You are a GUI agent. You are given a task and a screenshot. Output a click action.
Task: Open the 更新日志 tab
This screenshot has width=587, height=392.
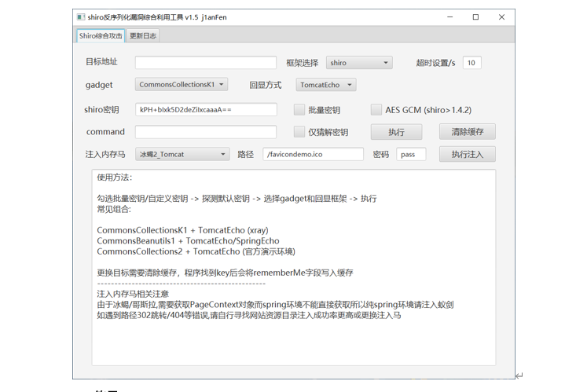click(143, 35)
